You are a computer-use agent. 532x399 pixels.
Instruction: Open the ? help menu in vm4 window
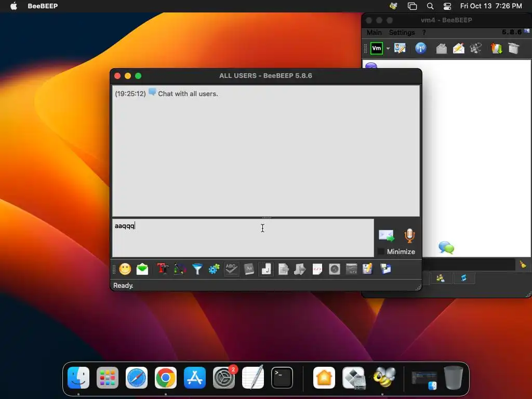(424, 32)
